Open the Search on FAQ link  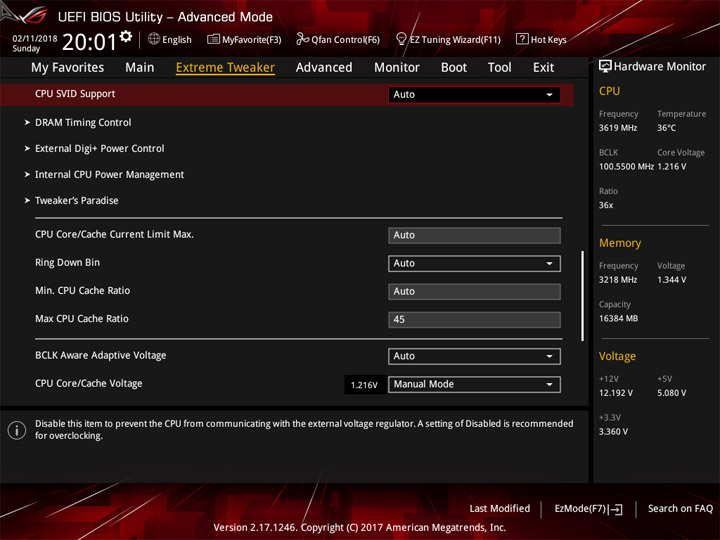681,509
